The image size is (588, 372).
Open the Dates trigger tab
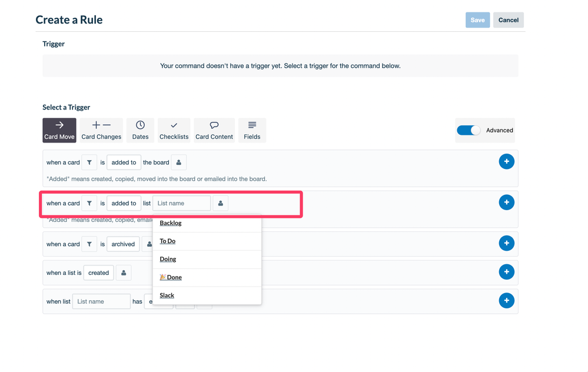coord(140,130)
